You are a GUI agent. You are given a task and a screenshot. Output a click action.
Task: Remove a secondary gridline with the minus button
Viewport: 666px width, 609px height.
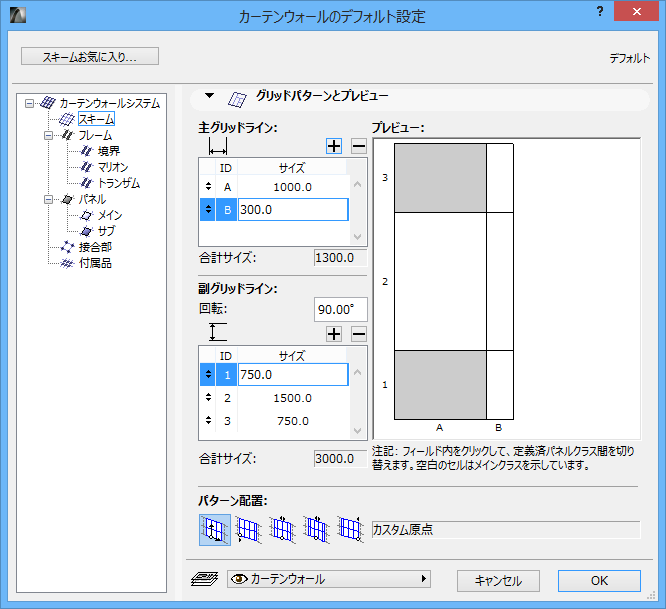coord(359,334)
